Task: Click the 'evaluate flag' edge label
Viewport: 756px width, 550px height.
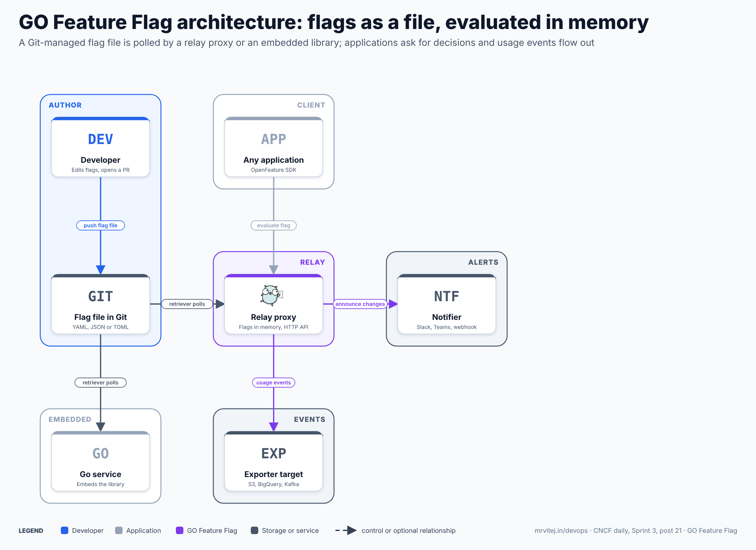Action: coord(273,225)
